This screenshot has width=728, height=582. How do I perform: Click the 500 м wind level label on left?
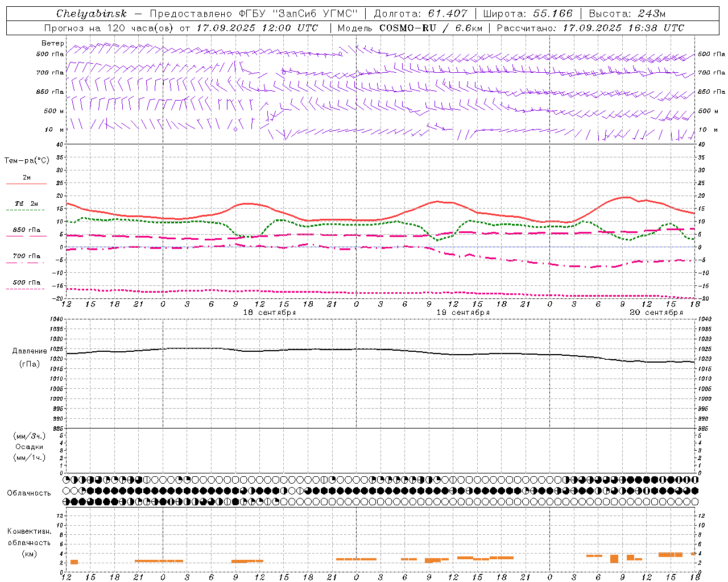[54, 111]
